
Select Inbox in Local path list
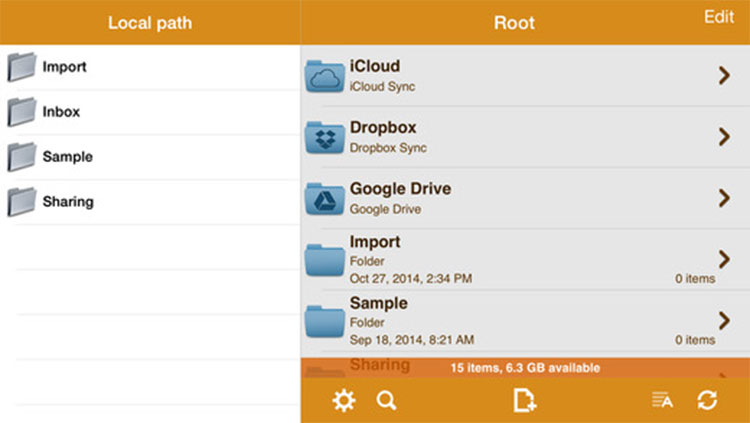click(60, 112)
